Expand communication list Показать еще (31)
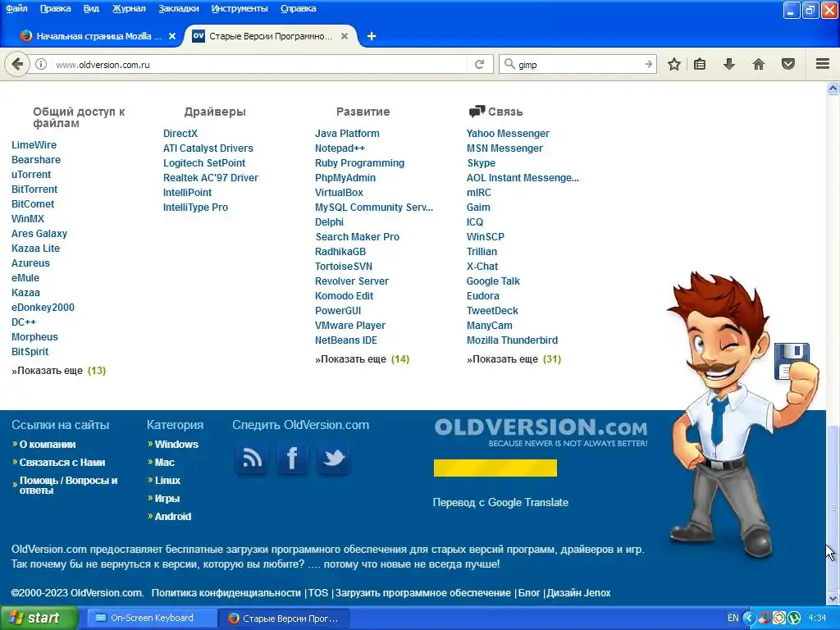This screenshot has height=630, width=840. 514,359
